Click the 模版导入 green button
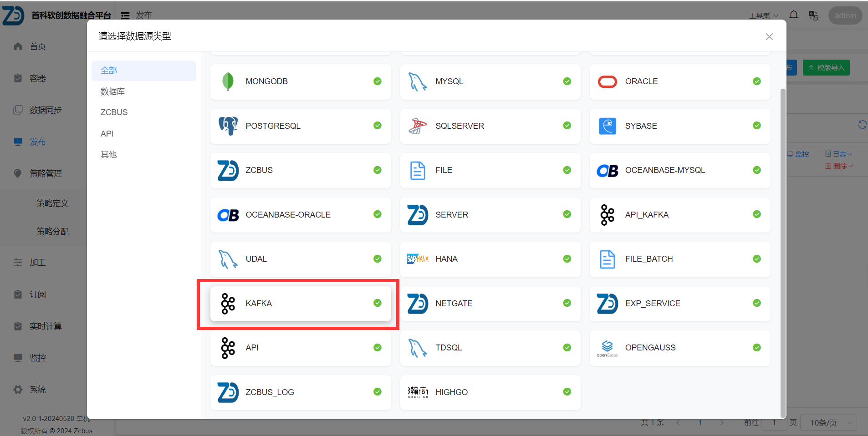The width and height of the screenshot is (868, 436). (826, 68)
